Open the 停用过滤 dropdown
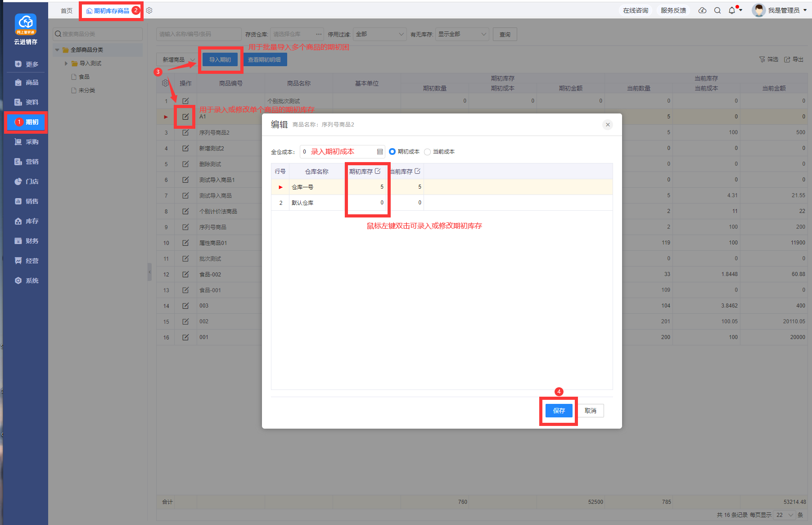812x525 pixels. tap(380, 34)
